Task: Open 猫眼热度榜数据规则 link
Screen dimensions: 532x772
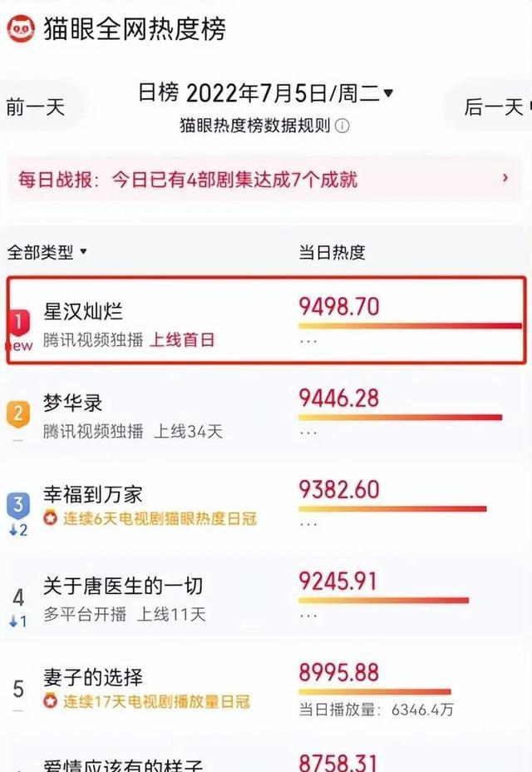Action: pyautogui.click(x=255, y=126)
